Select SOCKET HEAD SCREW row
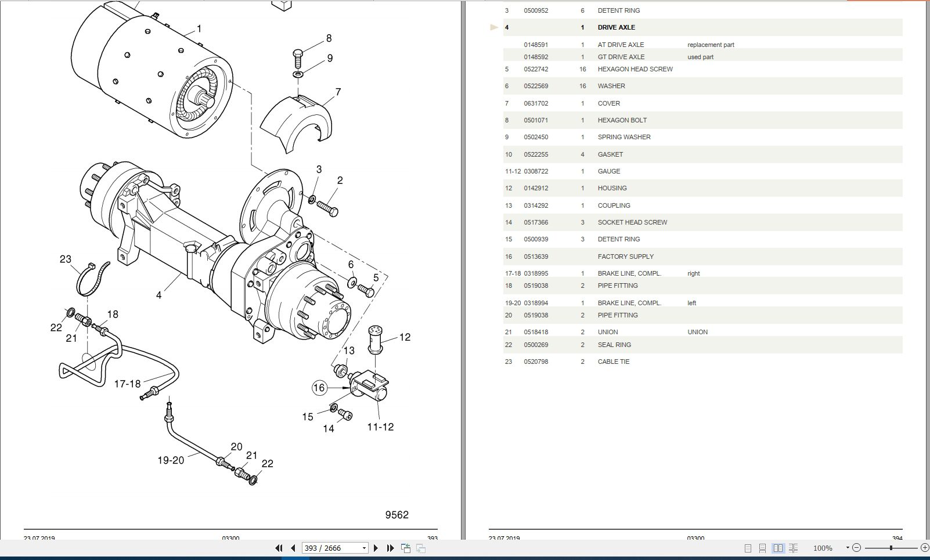The height and width of the screenshot is (560, 930). [x=702, y=222]
